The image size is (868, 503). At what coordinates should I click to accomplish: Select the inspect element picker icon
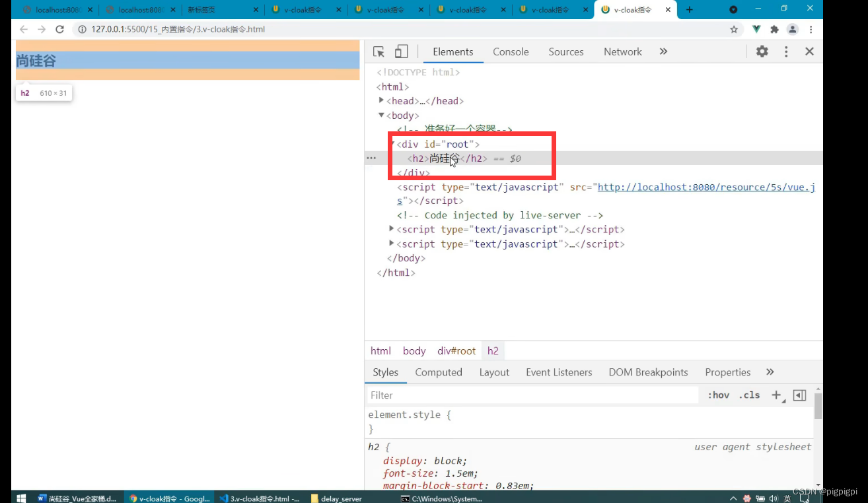[379, 51]
